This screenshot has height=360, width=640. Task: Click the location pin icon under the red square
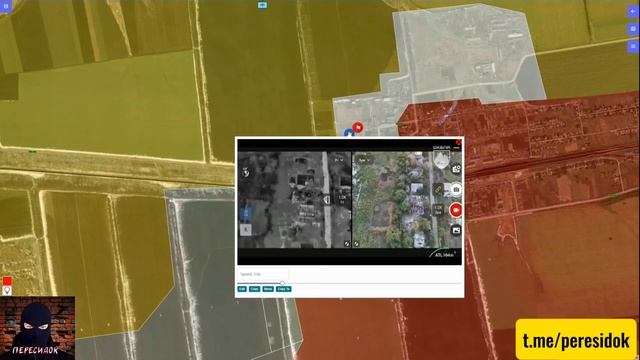[x=7, y=291]
